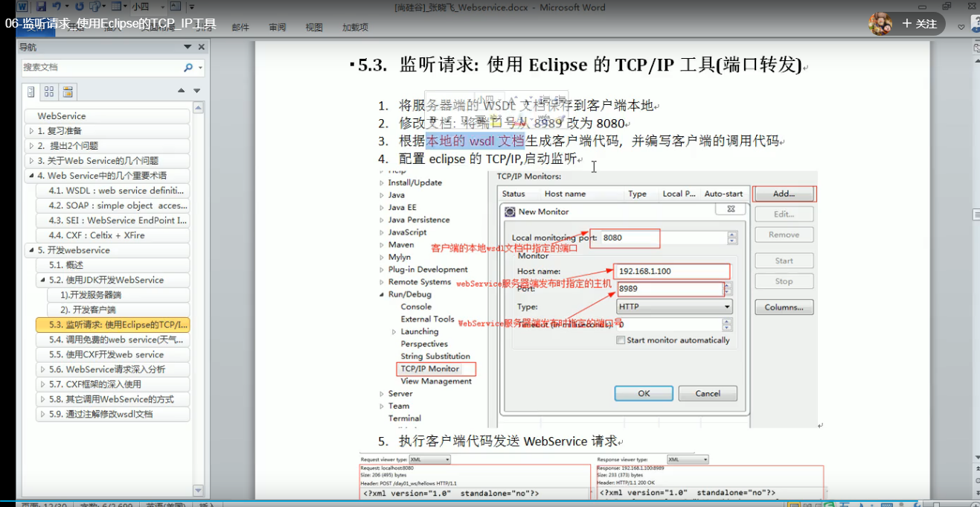Go to heading 5.5. 使用CXF开发web service
Viewport: 980px width, 507px height.
point(112,354)
